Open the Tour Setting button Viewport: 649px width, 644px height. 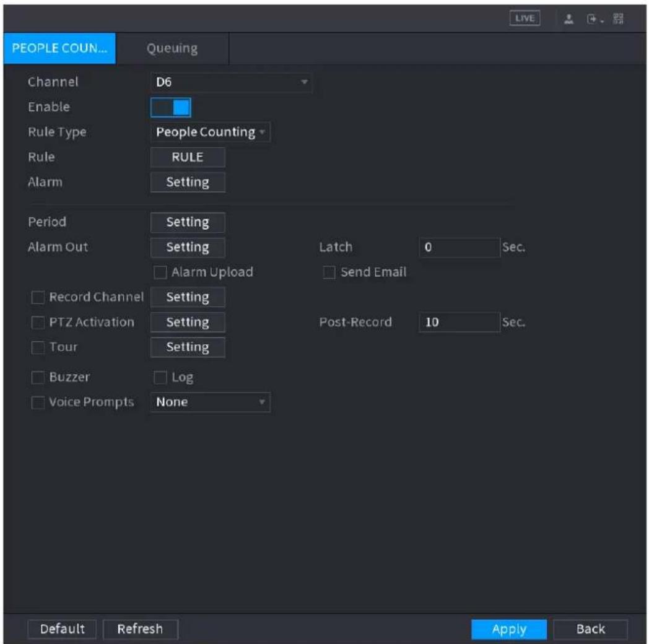point(188,347)
